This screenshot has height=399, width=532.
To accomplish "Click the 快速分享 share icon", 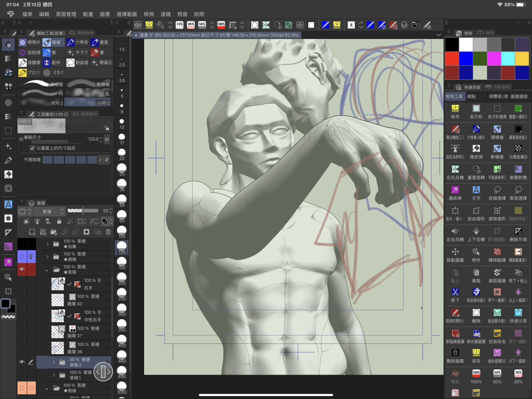I will pos(518,316).
